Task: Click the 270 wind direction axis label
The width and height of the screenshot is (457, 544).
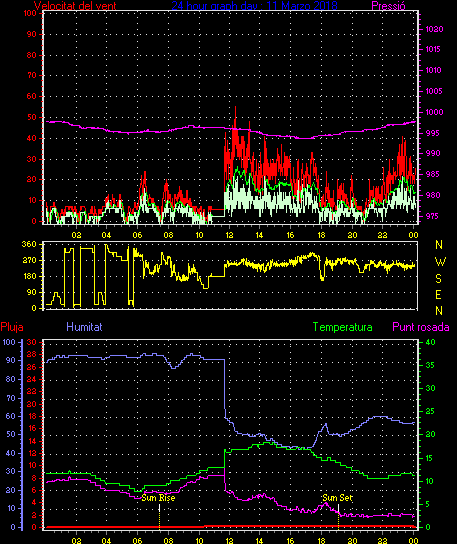Action: click(29, 260)
